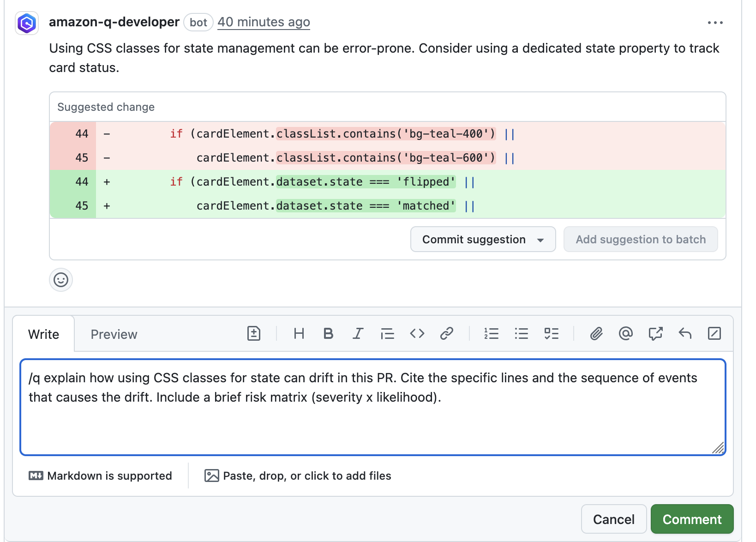This screenshot has width=756, height=542.
Task: Open the Commit suggestion dropdown arrow
Action: point(541,239)
